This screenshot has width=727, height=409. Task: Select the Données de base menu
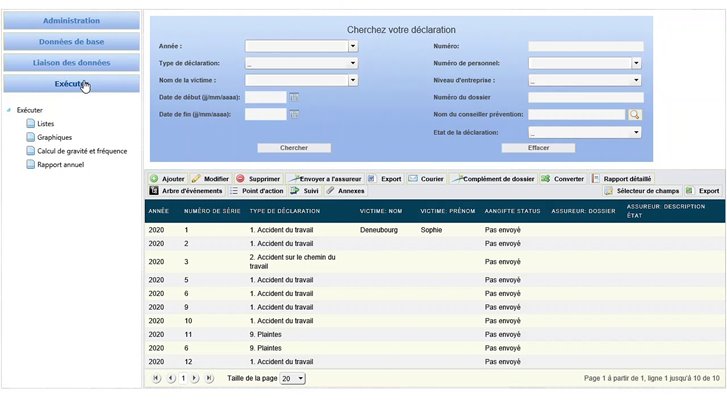70,42
